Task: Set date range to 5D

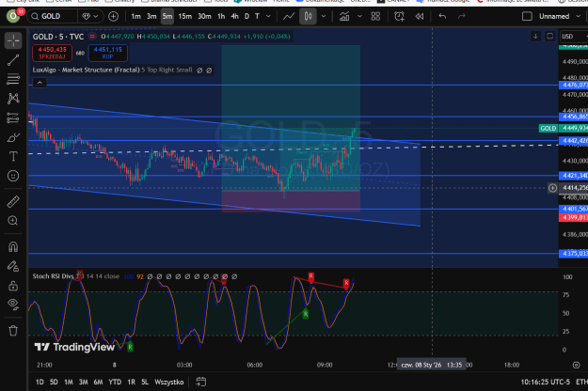Action: click(x=54, y=382)
